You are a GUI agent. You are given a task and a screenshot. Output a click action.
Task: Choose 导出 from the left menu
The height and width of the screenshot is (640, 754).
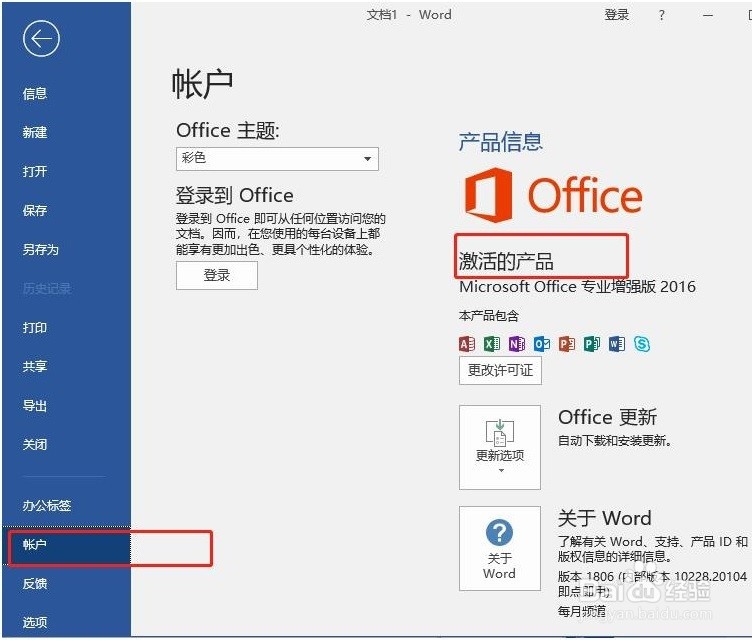coord(35,405)
